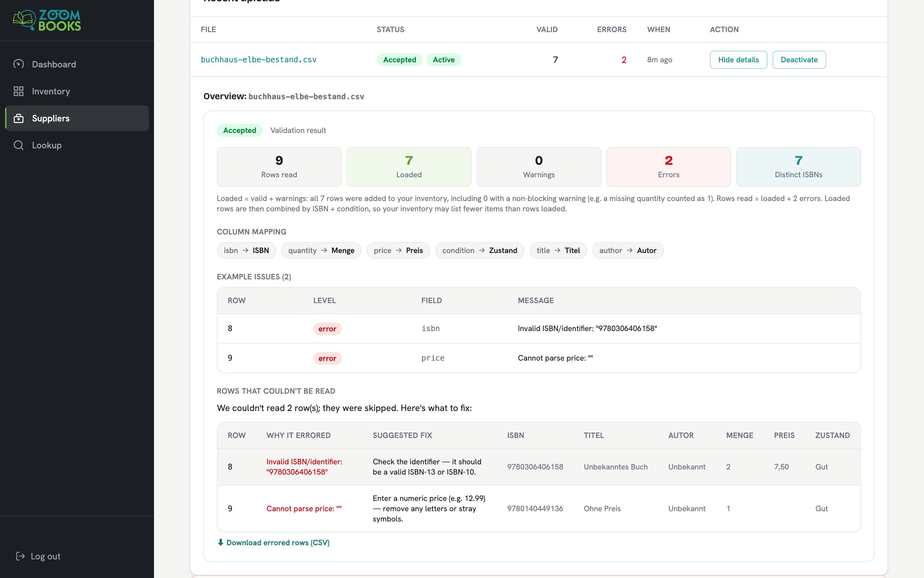The height and width of the screenshot is (578, 924).
Task: Click ISBN 9780306406158 in skipped rows table
Action: (535, 467)
